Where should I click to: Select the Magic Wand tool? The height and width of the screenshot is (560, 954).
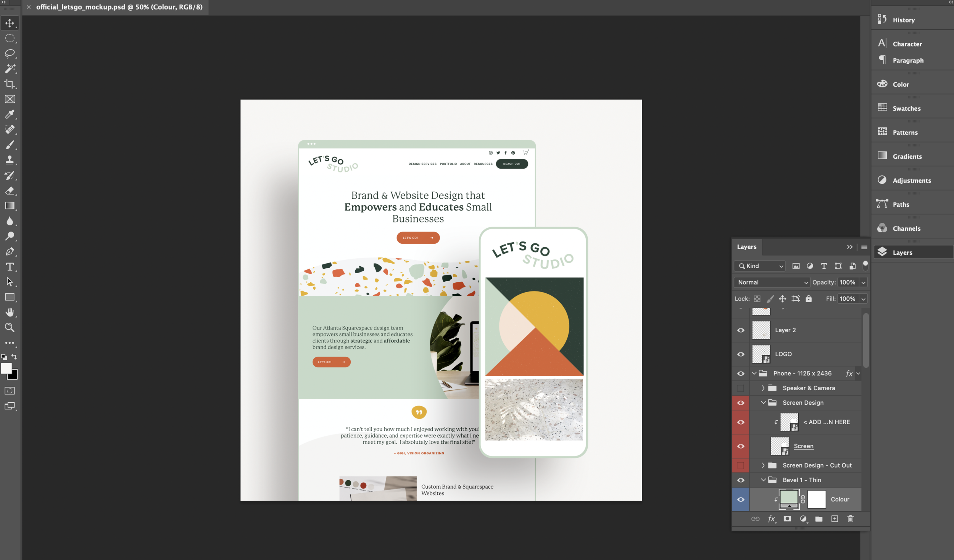tap(10, 69)
